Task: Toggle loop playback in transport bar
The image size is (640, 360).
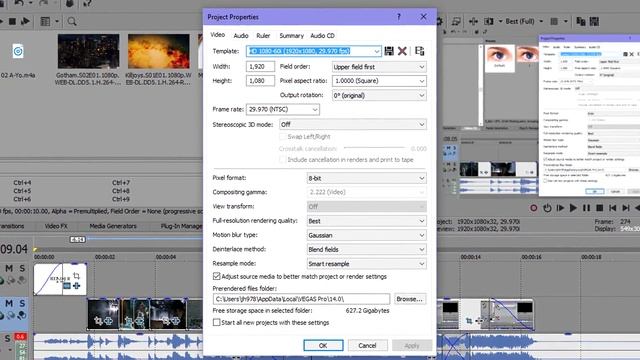Action: 547,208
